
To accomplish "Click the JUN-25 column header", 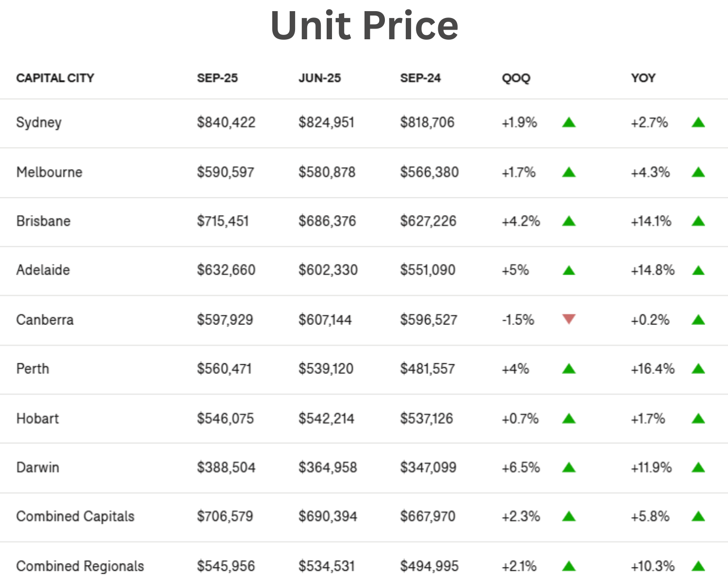I will click(320, 78).
